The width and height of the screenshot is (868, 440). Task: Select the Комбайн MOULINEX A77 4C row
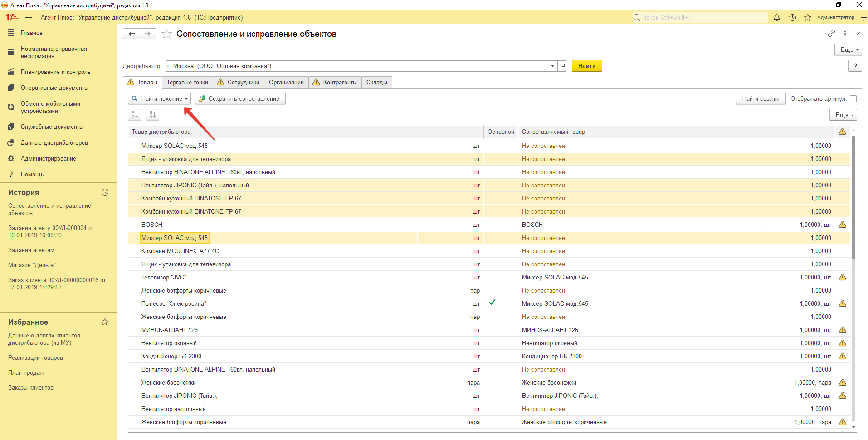(489, 251)
